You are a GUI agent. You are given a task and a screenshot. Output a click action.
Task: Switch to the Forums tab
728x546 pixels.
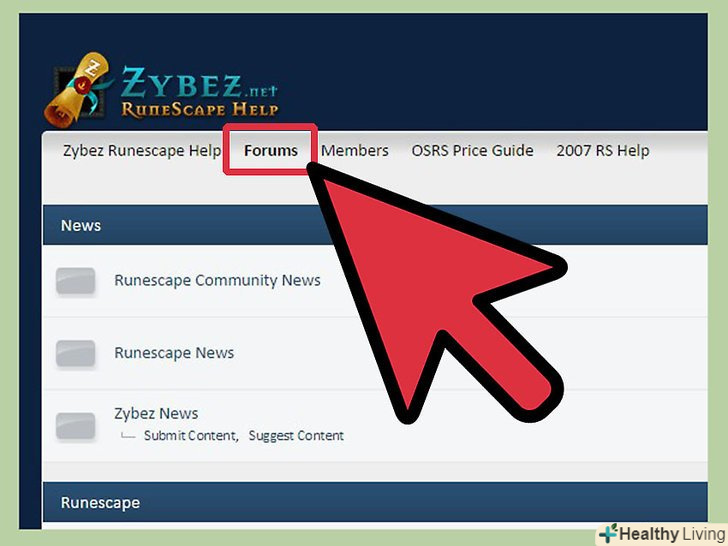click(271, 150)
